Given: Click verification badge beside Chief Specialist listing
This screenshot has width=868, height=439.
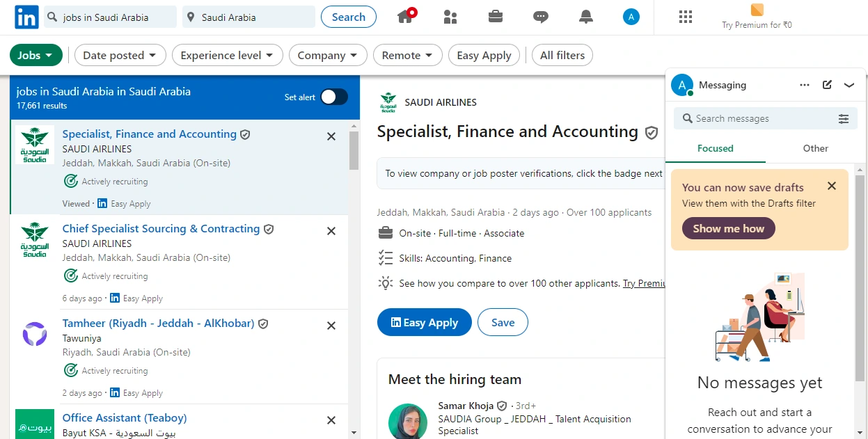Looking at the screenshot, I should pyautogui.click(x=268, y=229).
